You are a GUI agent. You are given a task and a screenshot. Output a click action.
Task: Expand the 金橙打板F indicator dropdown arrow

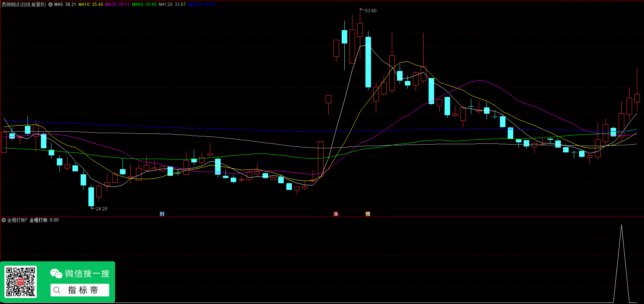[x=4, y=220]
